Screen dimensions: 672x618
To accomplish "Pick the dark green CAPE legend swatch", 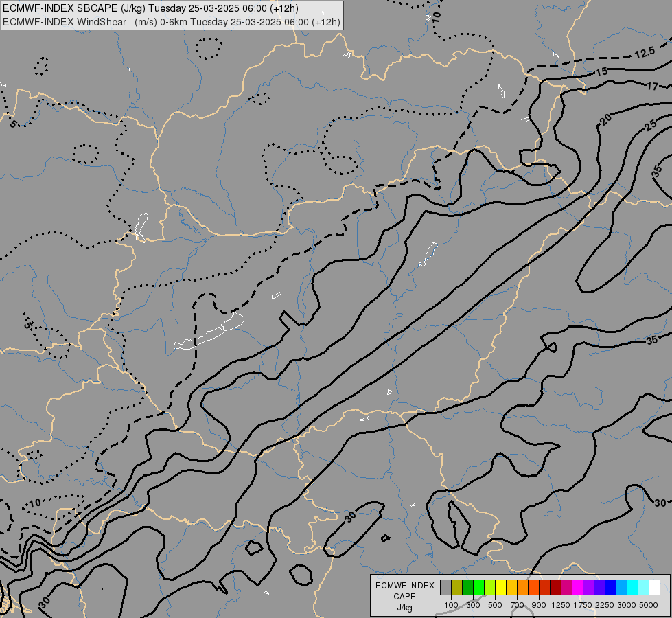I will tap(467, 587).
